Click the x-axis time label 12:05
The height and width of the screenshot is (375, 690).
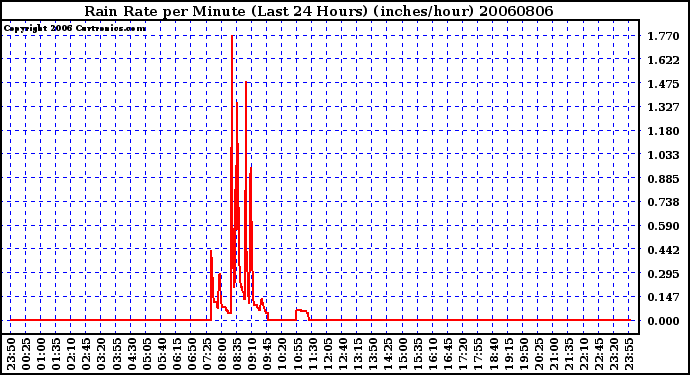coord(328,354)
